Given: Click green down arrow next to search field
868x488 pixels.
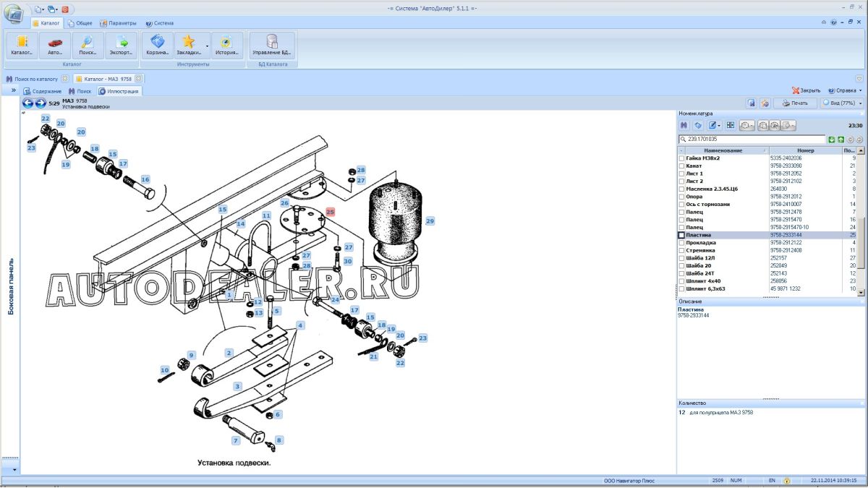Looking at the screenshot, I should tap(831, 140).
